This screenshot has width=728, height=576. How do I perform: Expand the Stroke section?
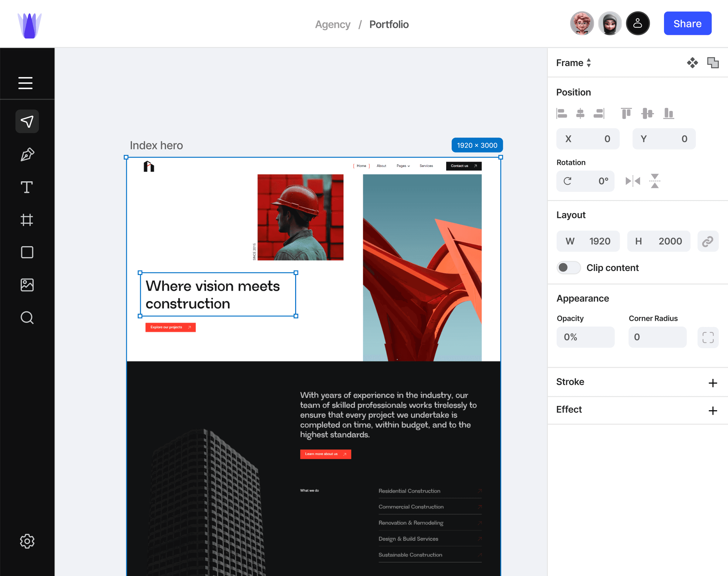pos(713,383)
